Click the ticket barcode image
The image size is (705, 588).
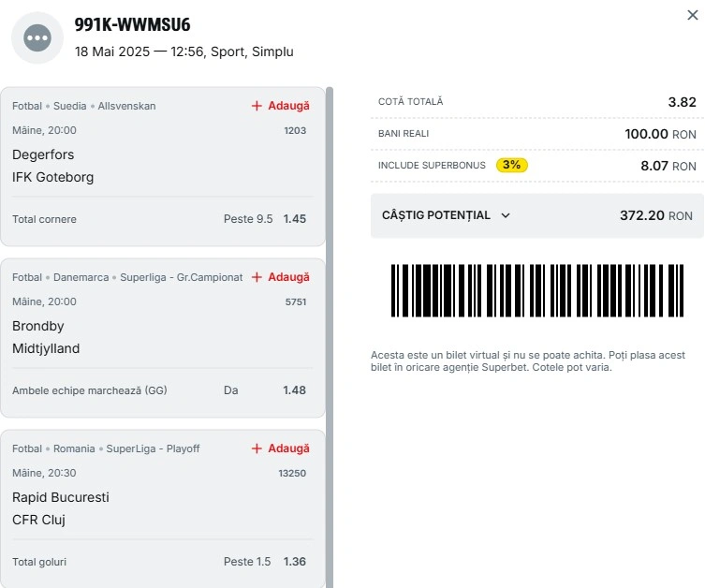tap(537, 290)
